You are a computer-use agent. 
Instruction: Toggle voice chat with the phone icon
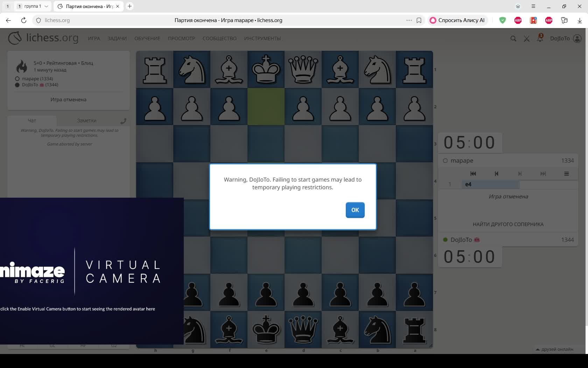pos(123,121)
